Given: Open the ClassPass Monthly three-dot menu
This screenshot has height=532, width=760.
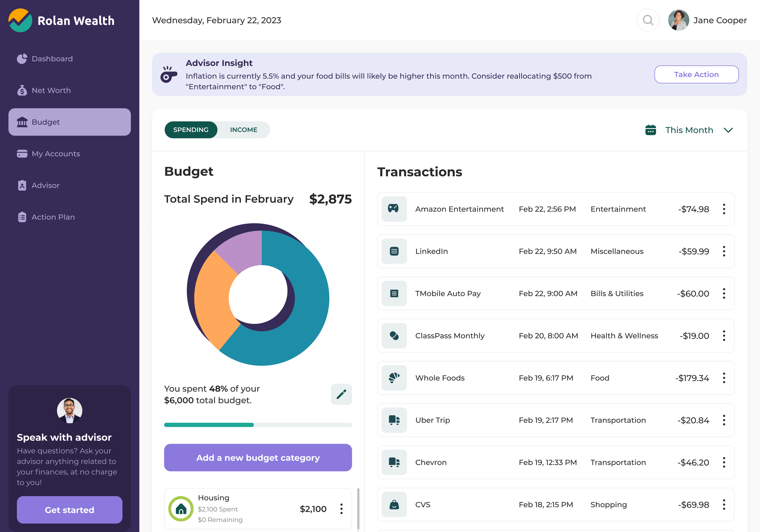Looking at the screenshot, I should [x=724, y=336].
